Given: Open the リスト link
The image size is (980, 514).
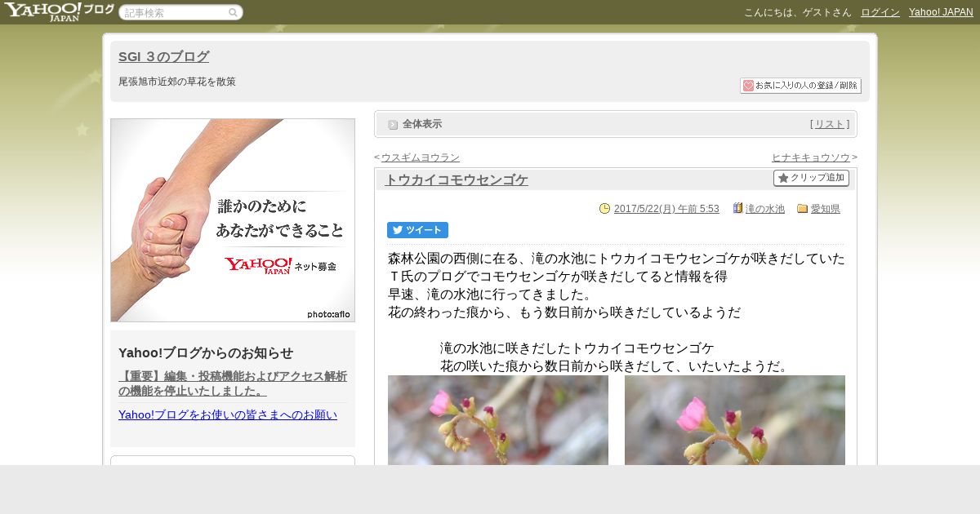Looking at the screenshot, I should tap(830, 124).
